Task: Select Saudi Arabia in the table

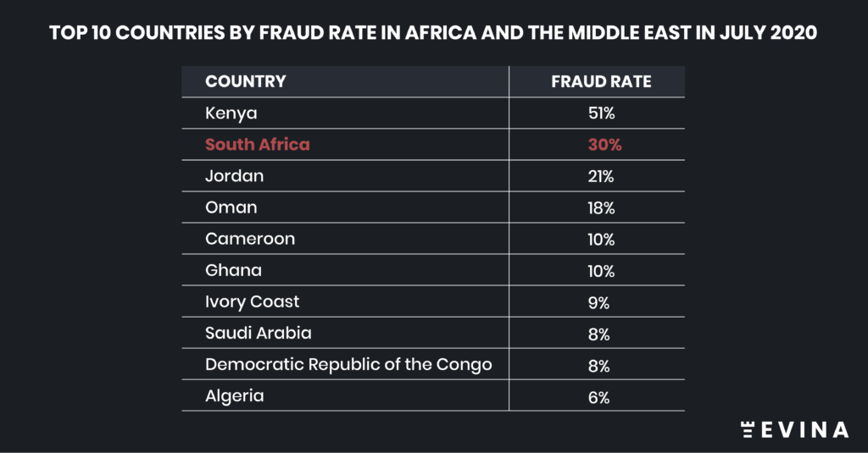Action: (259, 333)
